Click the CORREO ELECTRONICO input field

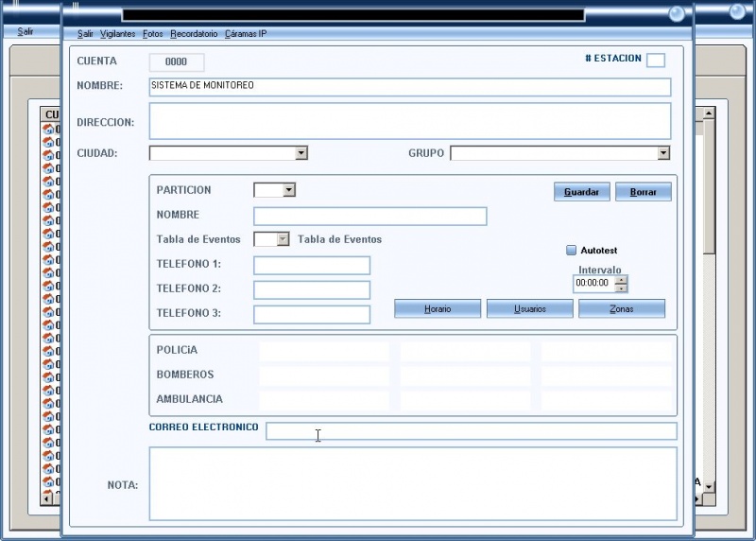[x=471, y=431]
